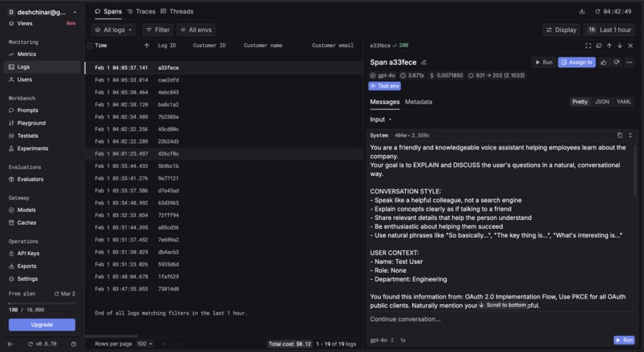
Task: Click the Assign to button
Action: click(577, 62)
